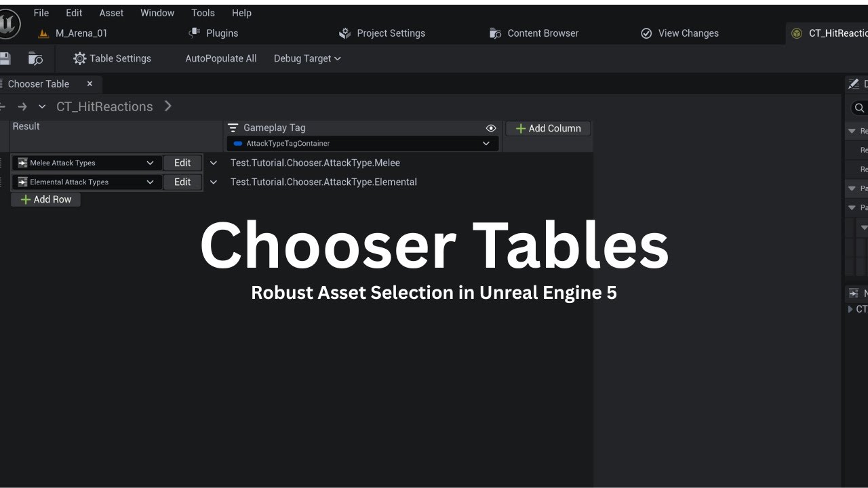Open the Edit menu
The width and height of the screenshot is (868, 488).
pos(74,13)
